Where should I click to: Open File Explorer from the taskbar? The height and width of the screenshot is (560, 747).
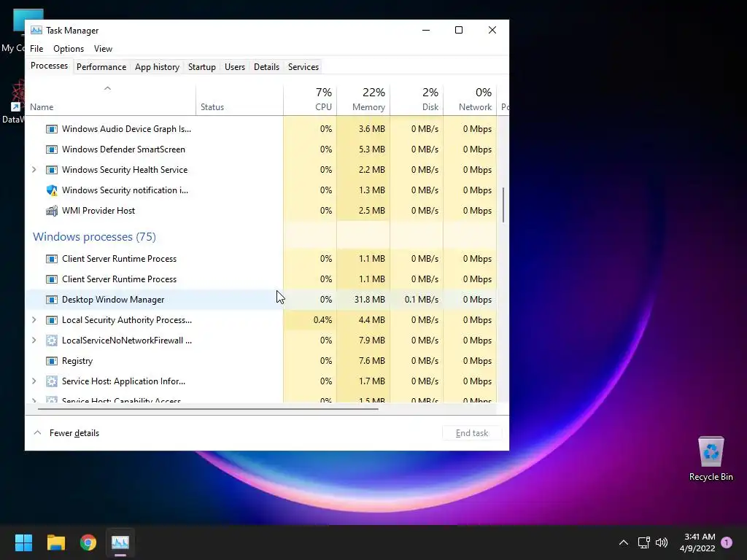tap(55, 542)
